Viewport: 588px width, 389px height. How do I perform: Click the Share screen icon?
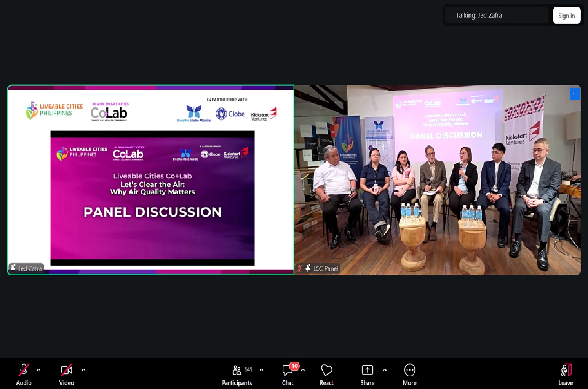(367, 370)
